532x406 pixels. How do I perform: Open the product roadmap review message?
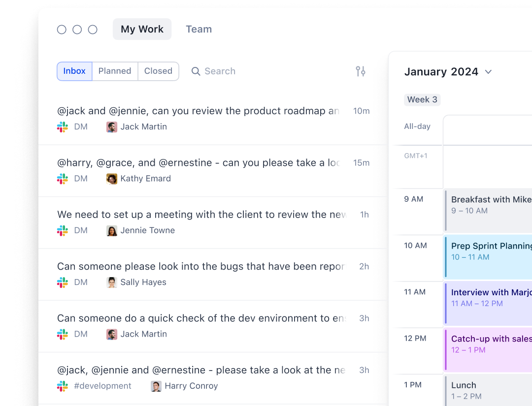213,119
